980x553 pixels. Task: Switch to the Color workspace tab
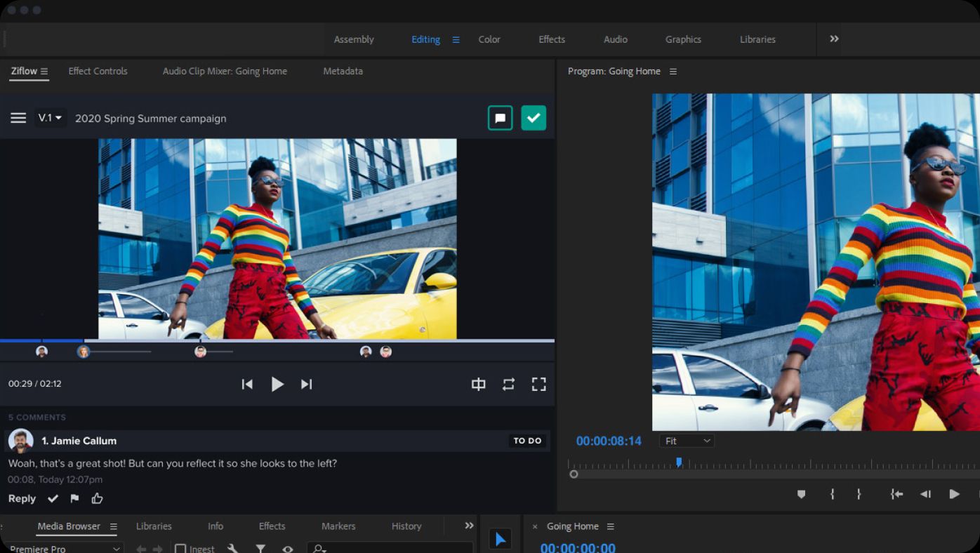tap(489, 39)
